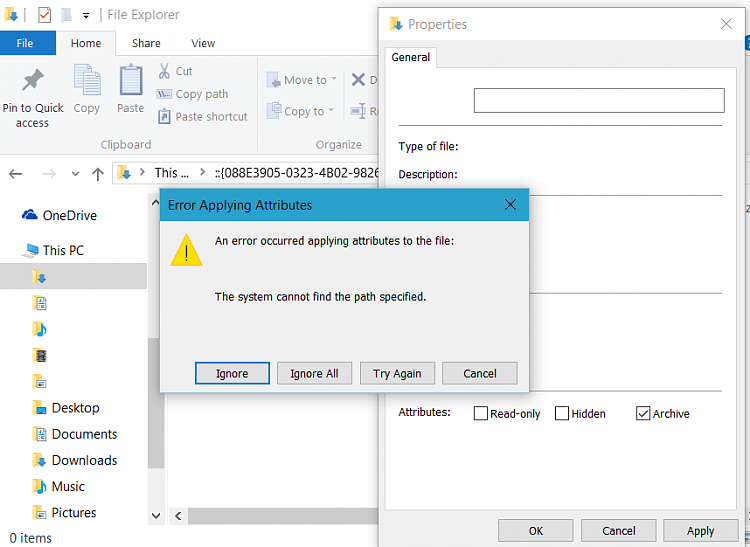Click the Cut scissors icon
The width and height of the screenshot is (750, 547).
[x=164, y=71]
